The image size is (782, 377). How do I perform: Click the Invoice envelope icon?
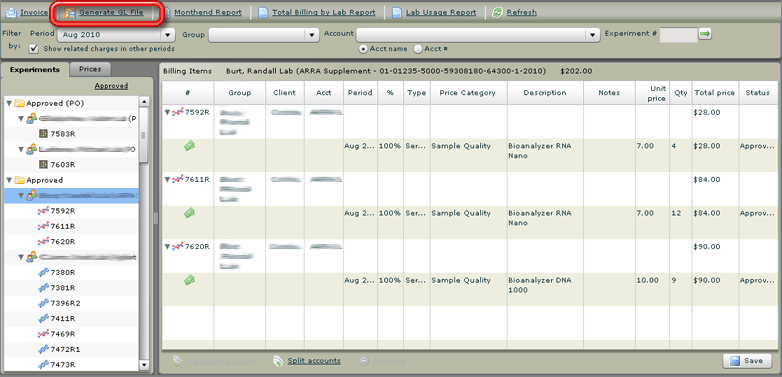(11, 13)
